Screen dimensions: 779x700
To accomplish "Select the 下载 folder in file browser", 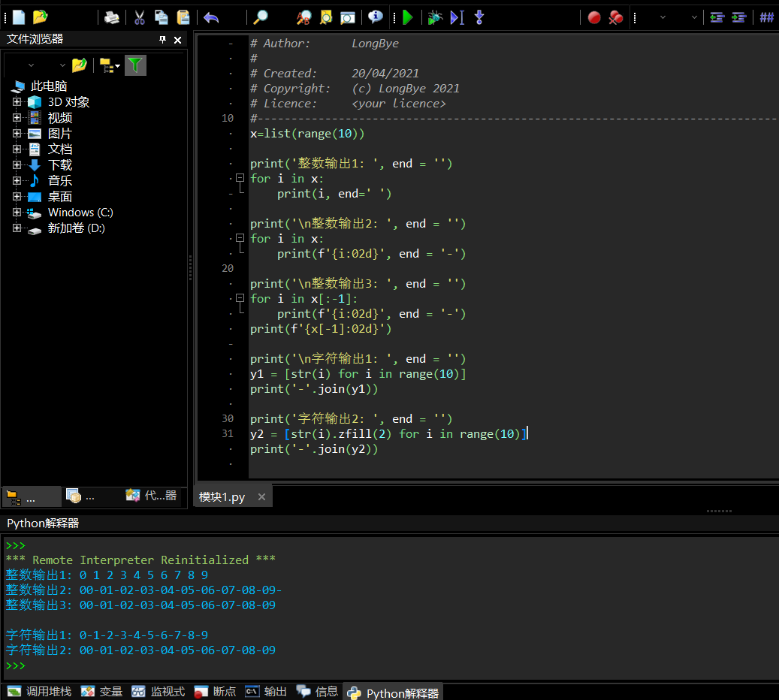I will point(60,165).
